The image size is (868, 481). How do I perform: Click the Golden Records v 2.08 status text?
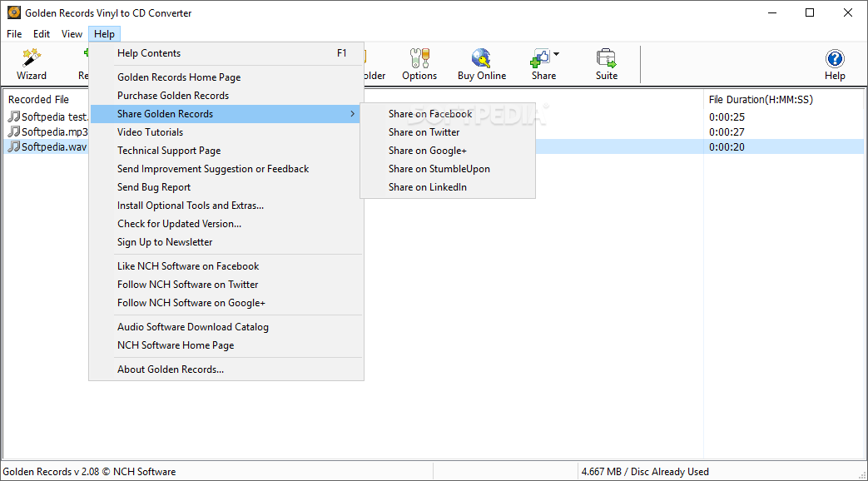89,472
